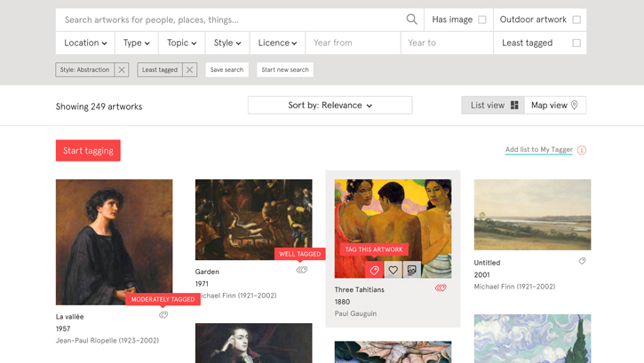Open the Style dropdown
Screen dimensions: 644x363
coord(227,43)
